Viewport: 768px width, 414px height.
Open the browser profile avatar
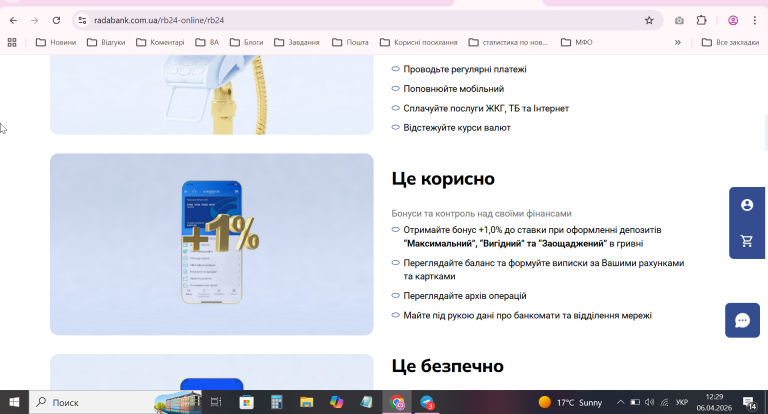point(733,20)
